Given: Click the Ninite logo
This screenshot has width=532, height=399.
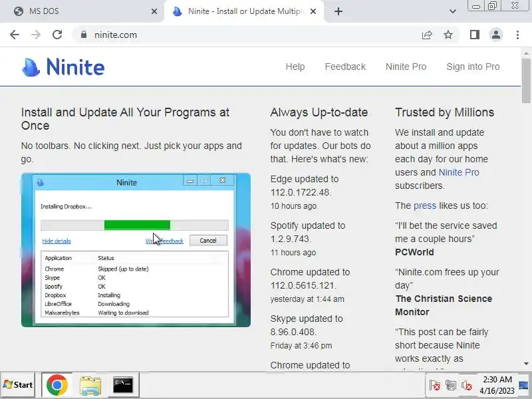Looking at the screenshot, I should (63, 67).
